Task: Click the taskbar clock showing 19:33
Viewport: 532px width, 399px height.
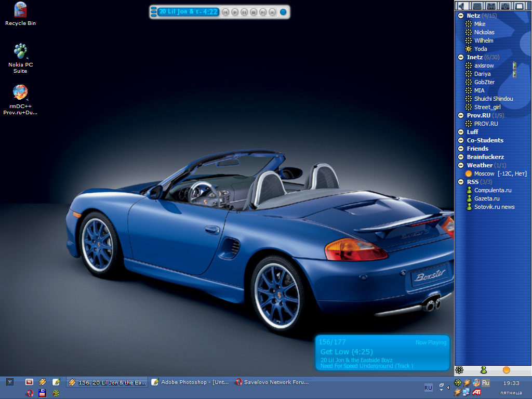Action: point(511,383)
